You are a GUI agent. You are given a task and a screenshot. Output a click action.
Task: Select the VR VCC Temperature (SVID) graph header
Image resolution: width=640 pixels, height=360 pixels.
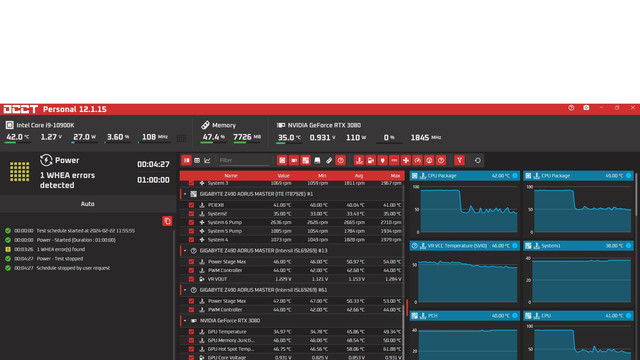pyautogui.click(x=464, y=246)
